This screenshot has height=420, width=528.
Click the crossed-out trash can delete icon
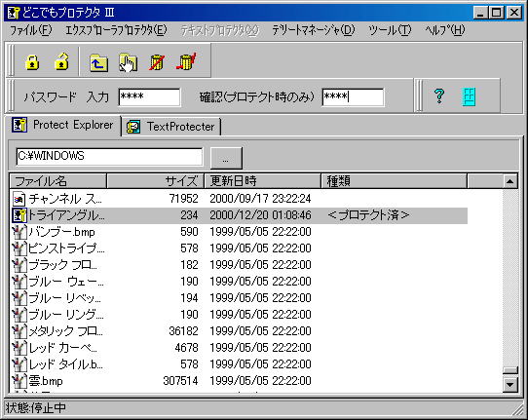(x=157, y=62)
